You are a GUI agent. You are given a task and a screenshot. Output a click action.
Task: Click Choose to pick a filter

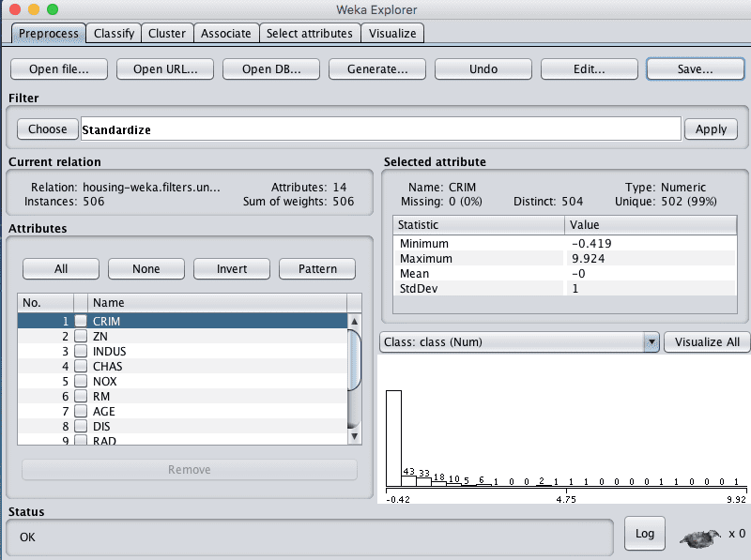[x=48, y=129]
